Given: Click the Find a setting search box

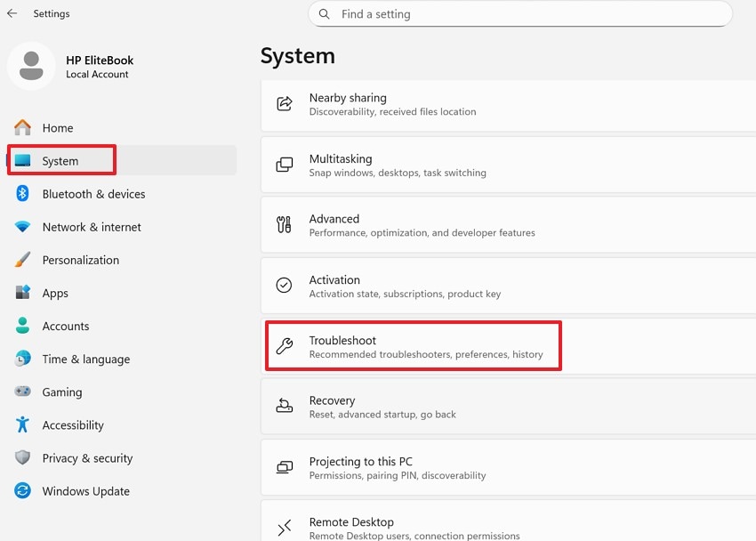Looking at the screenshot, I should point(520,13).
